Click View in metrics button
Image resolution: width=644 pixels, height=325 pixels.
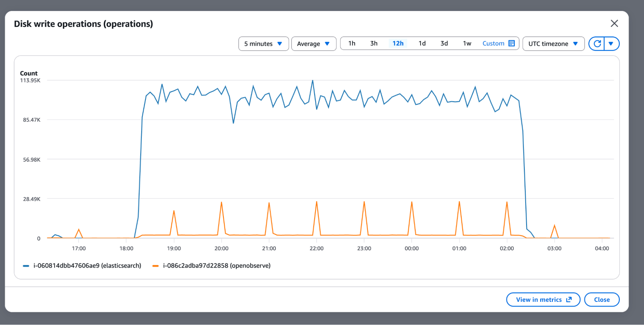[x=543, y=300]
